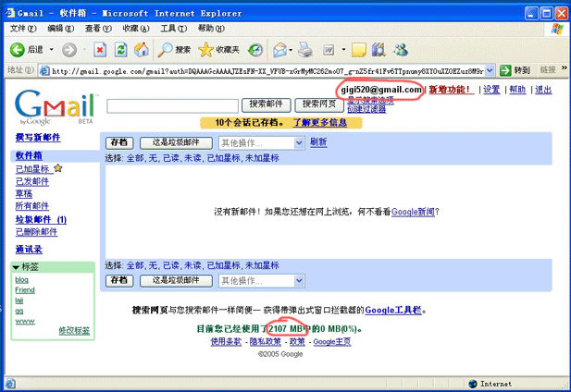The width and height of the screenshot is (571, 392).
Task: Click the 搜索网页 button
Action: tap(319, 104)
